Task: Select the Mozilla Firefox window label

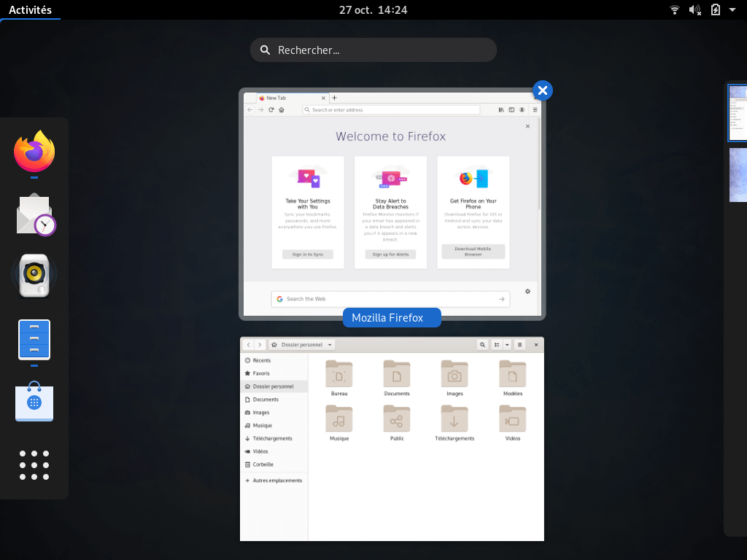Action: [x=392, y=318]
